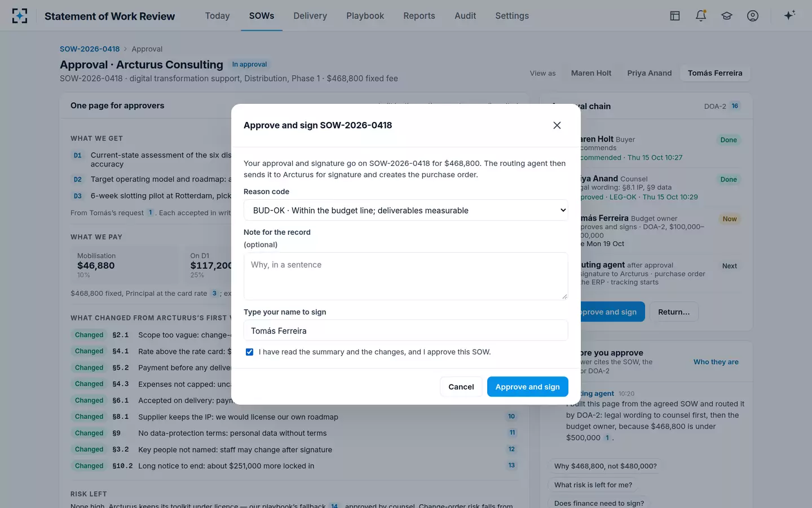
Task: Close the Approve and sign dialog
Action: pos(557,125)
